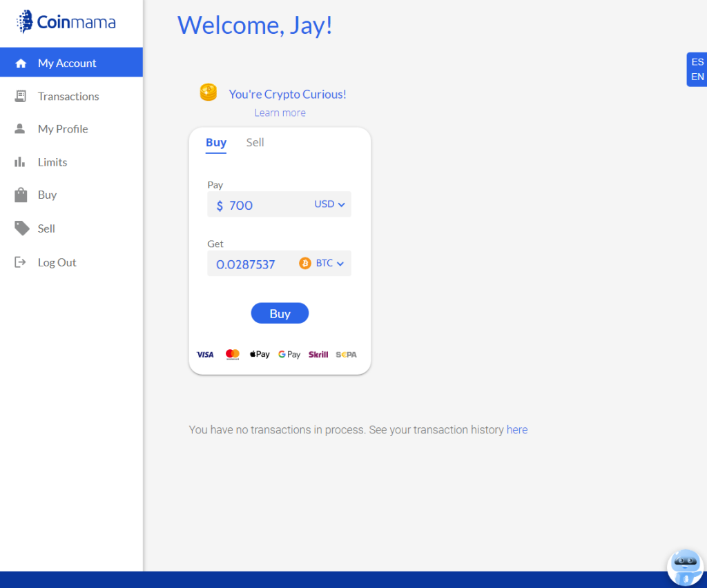Switch to the Sell tab
The image size is (707, 588).
tap(255, 142)
